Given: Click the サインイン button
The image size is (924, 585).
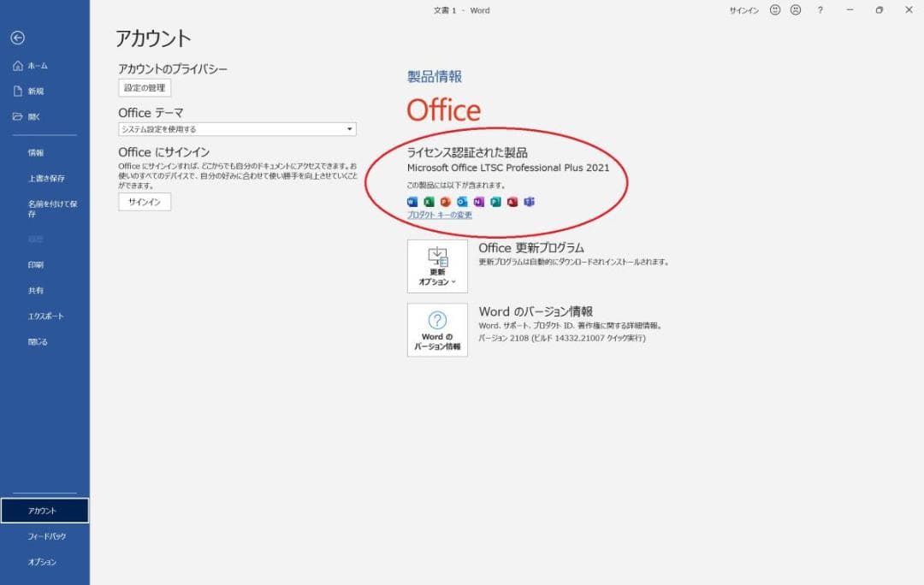Looking at the screenshot, I should [144, 202].
